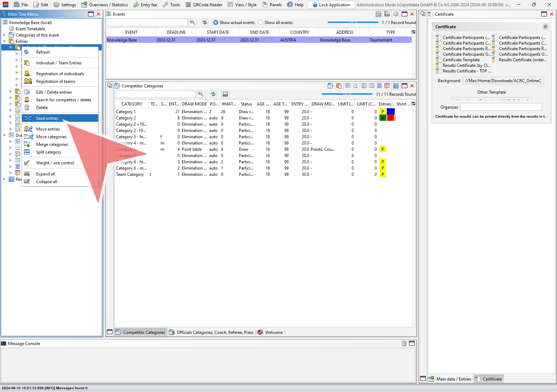Click the Move entries icon
Image resolution: width=557 pixels, height=392 pixels.
pyautogui.click(x=28, y=129)
